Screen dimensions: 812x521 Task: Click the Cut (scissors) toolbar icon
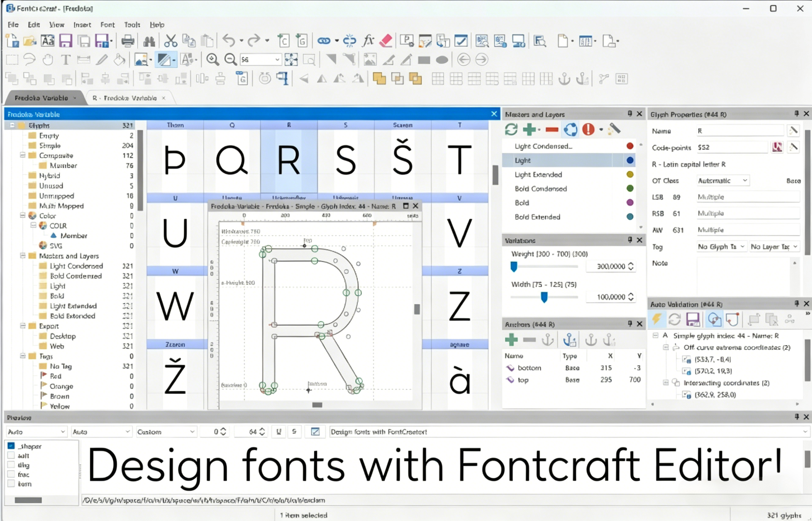click(x=171, y=40)
